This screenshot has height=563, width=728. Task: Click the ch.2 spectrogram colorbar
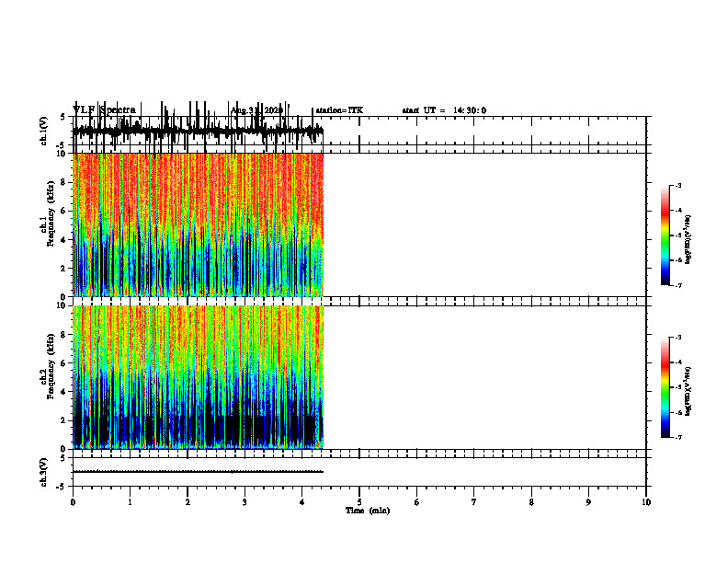[x=665, y=387]
